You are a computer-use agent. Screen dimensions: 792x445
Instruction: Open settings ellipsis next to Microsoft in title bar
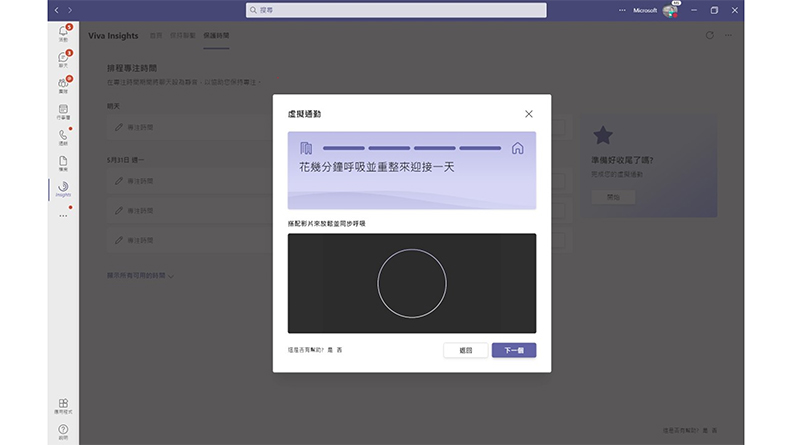622,10
